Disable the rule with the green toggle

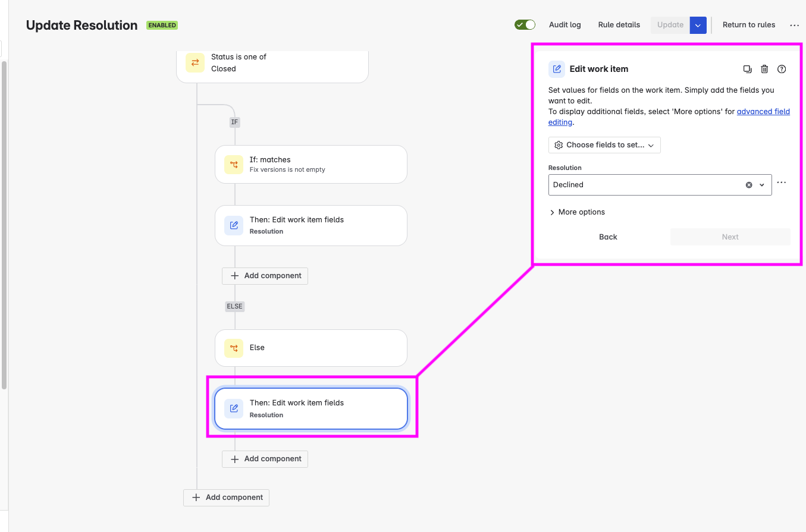(x=524, y=24)
